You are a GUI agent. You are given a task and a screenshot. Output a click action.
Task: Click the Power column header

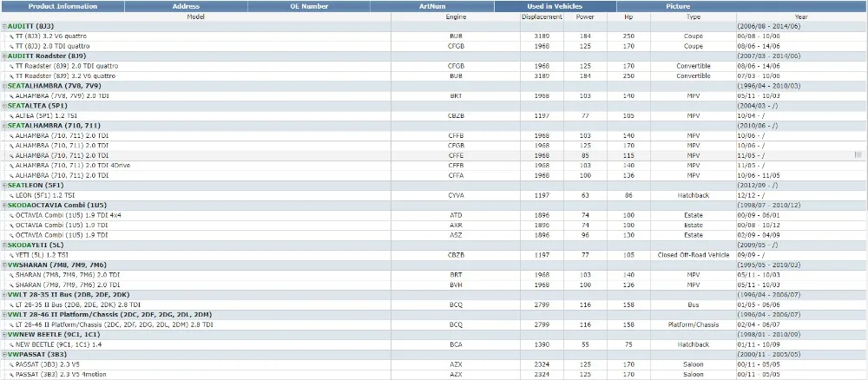point(585,16)
